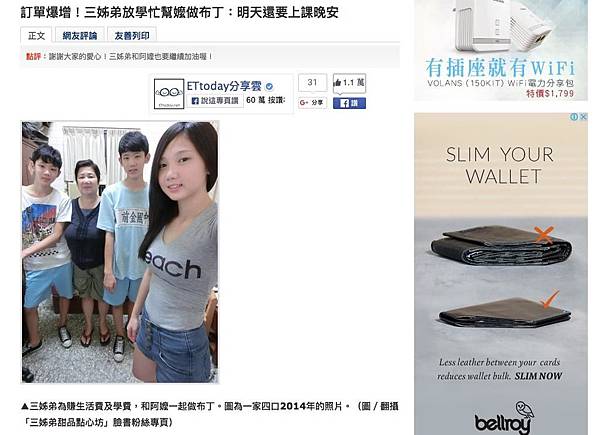Screen dimensions: 600x435
Task: Click the ETtoday logo icon
Action: click(x=169, y=94)
